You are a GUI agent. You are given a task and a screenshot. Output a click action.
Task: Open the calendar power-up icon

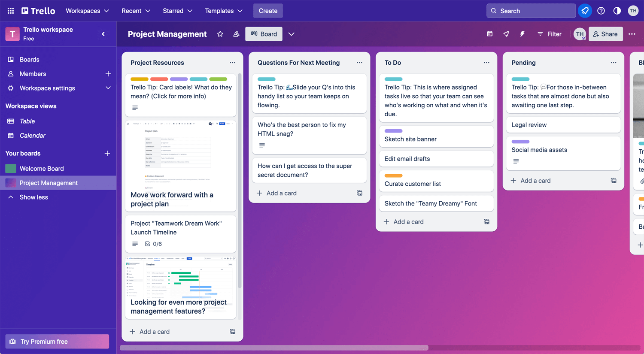pyautogui.click(x=490, y=34)
